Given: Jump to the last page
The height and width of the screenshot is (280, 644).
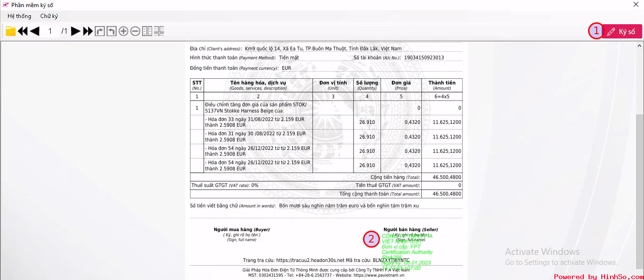Looking at the screenshot, I should point(88,31).
